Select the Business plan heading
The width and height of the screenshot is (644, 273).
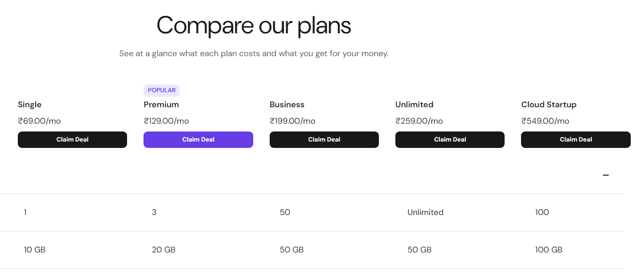(287, 105)
